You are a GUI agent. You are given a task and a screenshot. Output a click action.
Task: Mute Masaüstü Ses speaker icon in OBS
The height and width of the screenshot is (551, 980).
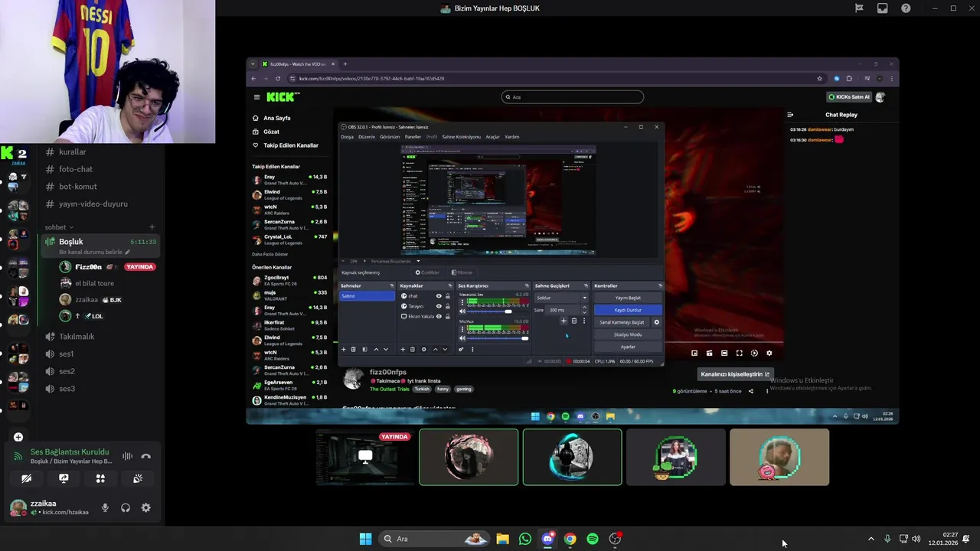click(x=462, y=311)
